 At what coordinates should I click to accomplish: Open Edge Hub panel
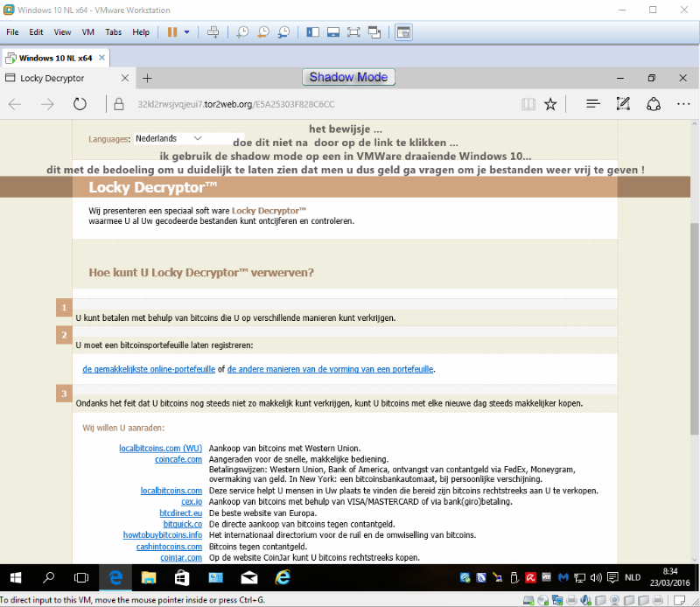592,104
